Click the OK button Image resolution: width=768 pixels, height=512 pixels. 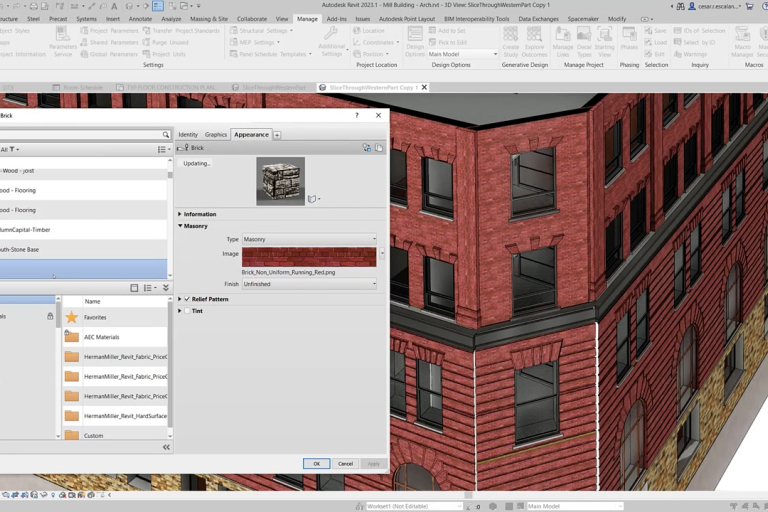[x=316, y=463]
